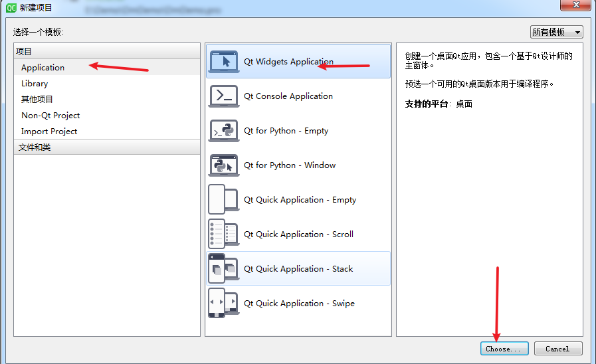596x364 pixels.
Task: Select Import Project category
Action: coord(107,131)
